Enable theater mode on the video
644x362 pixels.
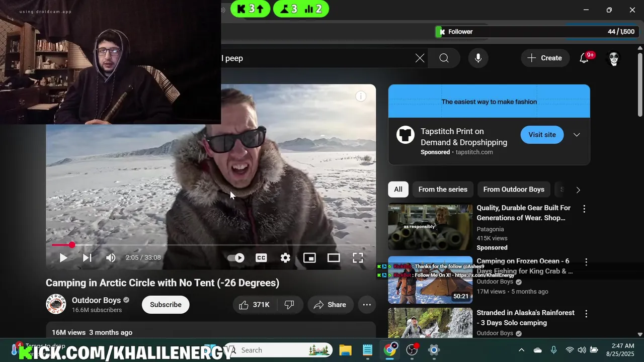[x=334, y=258]
